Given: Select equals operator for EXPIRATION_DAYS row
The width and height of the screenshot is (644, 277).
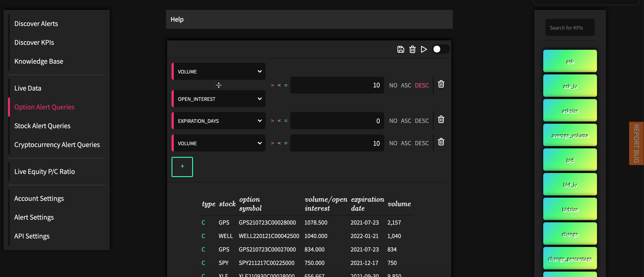Looking at the screenshot, I should click(x=286, y=121).
